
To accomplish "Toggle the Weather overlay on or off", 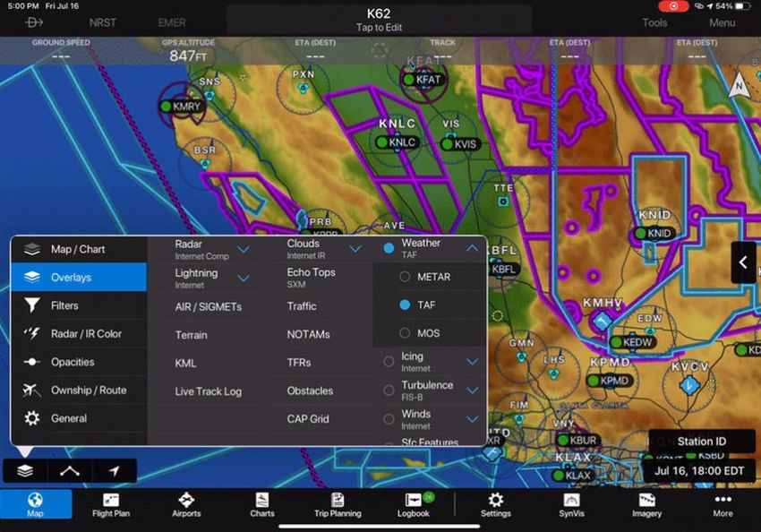I will [x=389, y=248].
